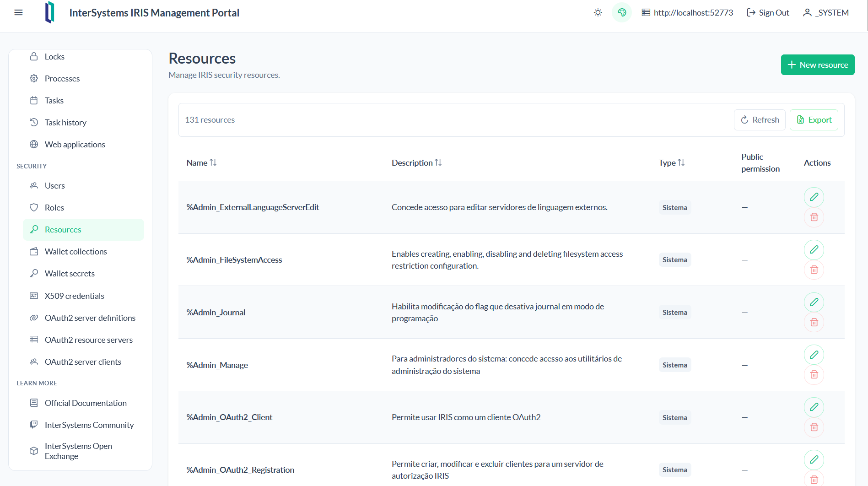Delete the %Admin_OAuth2_Client resource

[x=814, y=427]
